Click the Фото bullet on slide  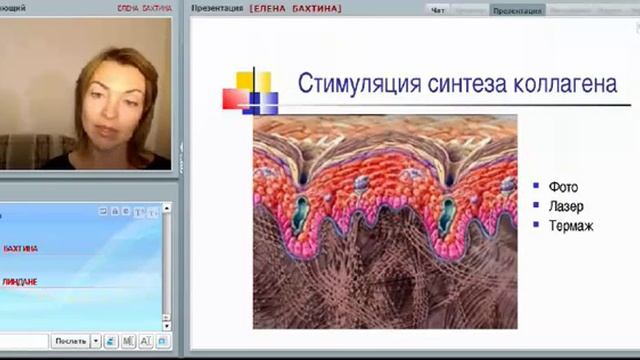tap(563, 187)
